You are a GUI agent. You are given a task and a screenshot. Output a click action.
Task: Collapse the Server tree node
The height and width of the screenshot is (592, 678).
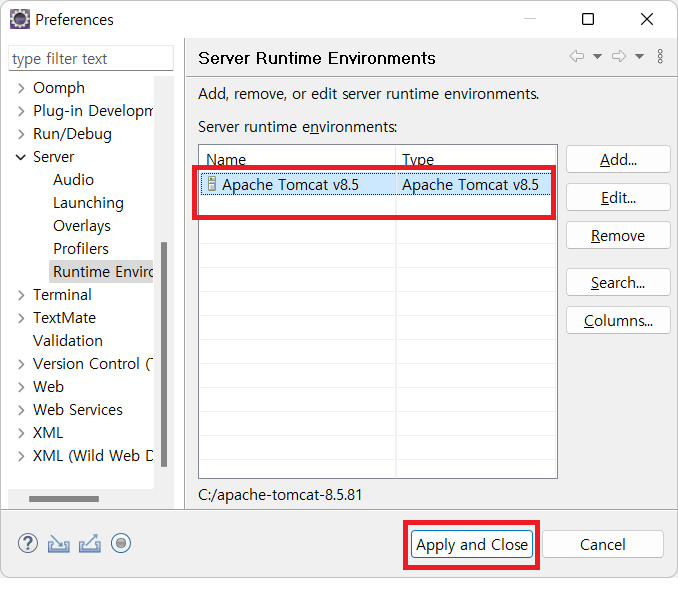coord(21,157)
